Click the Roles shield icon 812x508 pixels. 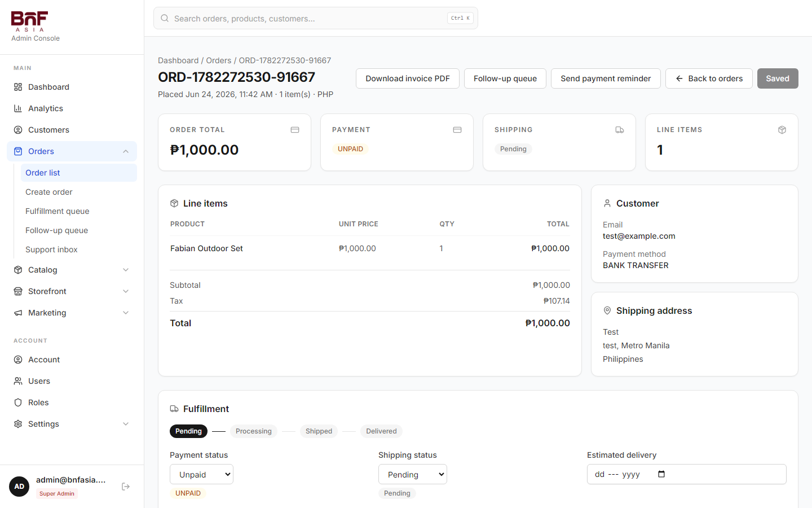click(x=18, y=402)
